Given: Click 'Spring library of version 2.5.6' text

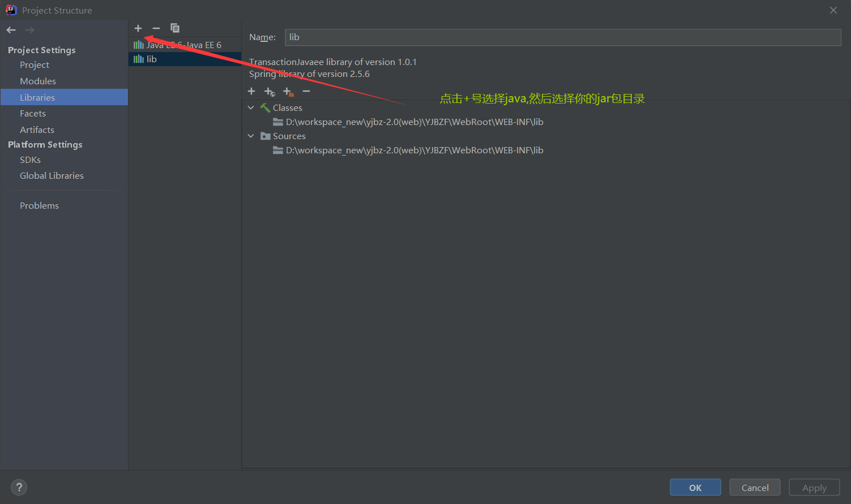Looking at the screenshot, I should [x=309, y=74].
